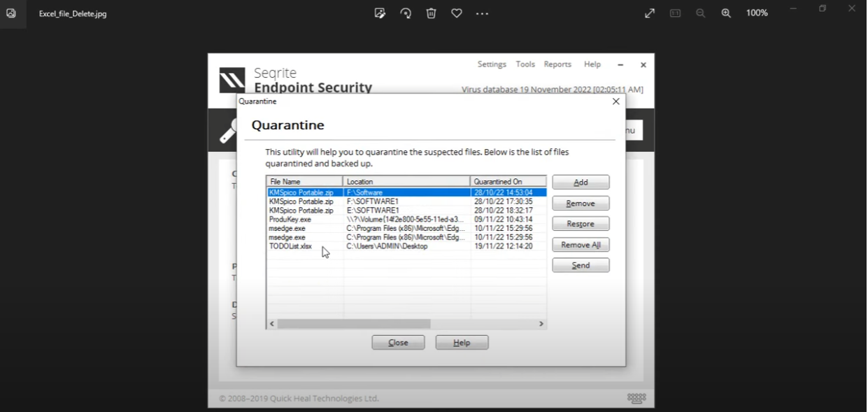This screenshot has height=412, width=868.
Task: Click the Add button in the Quarantine dialog
Action: click(x=581, y=183)
